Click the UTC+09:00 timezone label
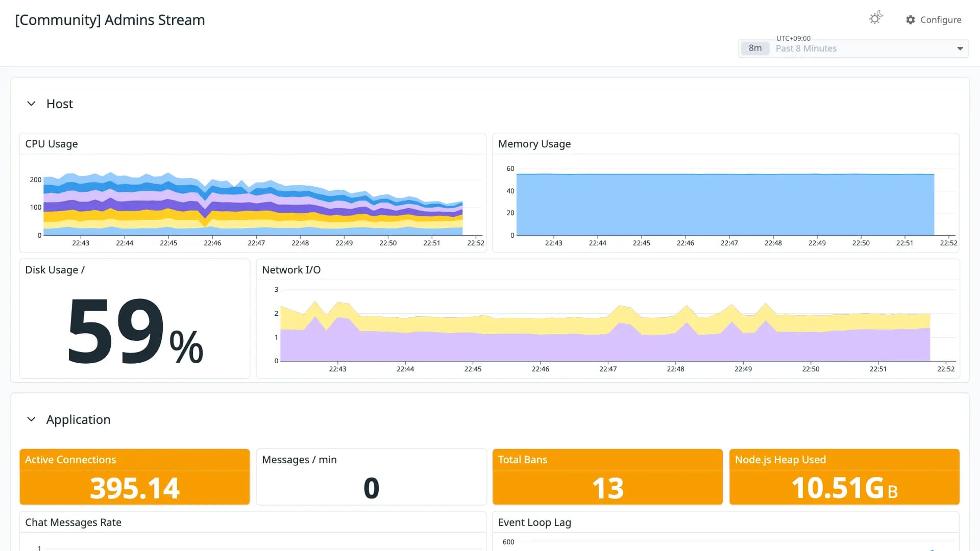This screenshot has width=980, height=551. 793,38
